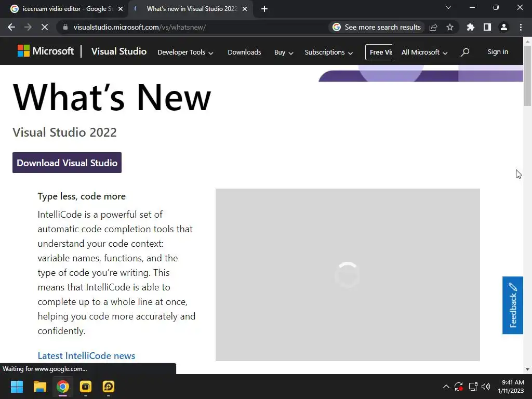Open the Downloads nav link
Viewport: 532px width, 399px height.
[244, 52]
